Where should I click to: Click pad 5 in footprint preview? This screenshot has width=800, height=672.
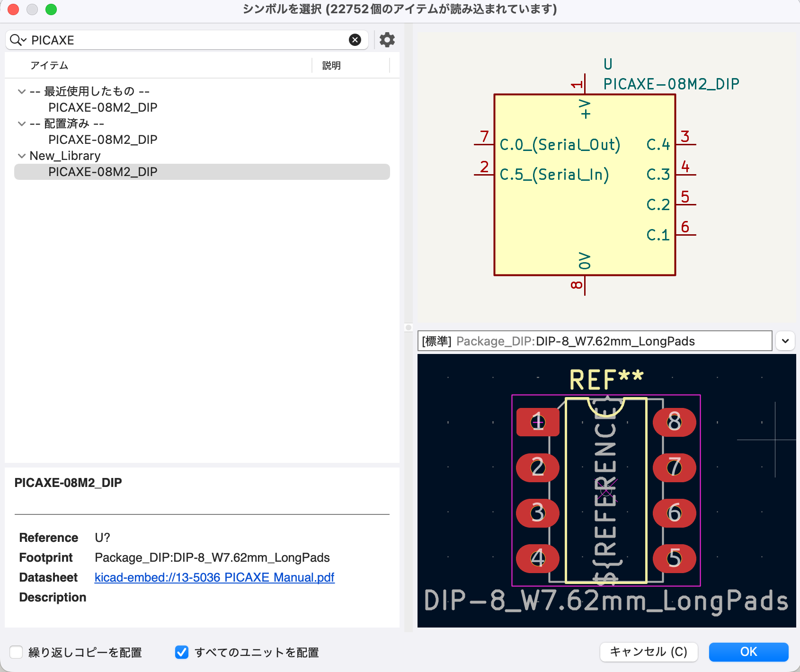[675, 558]
